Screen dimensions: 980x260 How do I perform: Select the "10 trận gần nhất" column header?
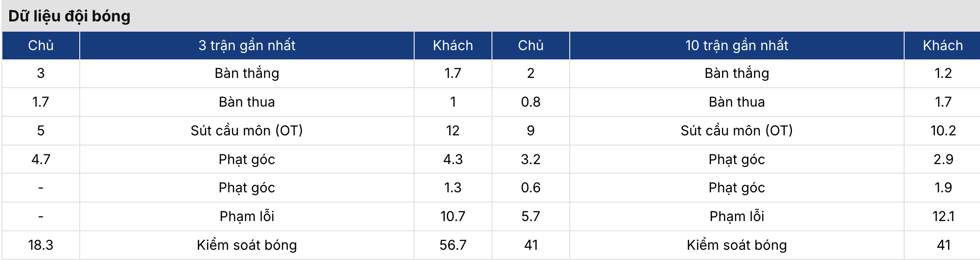click(736, 45)
